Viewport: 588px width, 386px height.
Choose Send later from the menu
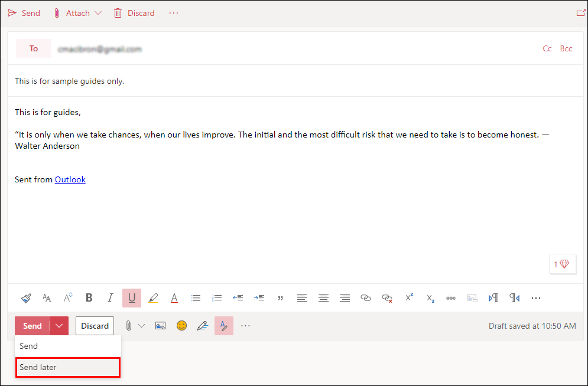pyautogui.click(x=68, y=367)
